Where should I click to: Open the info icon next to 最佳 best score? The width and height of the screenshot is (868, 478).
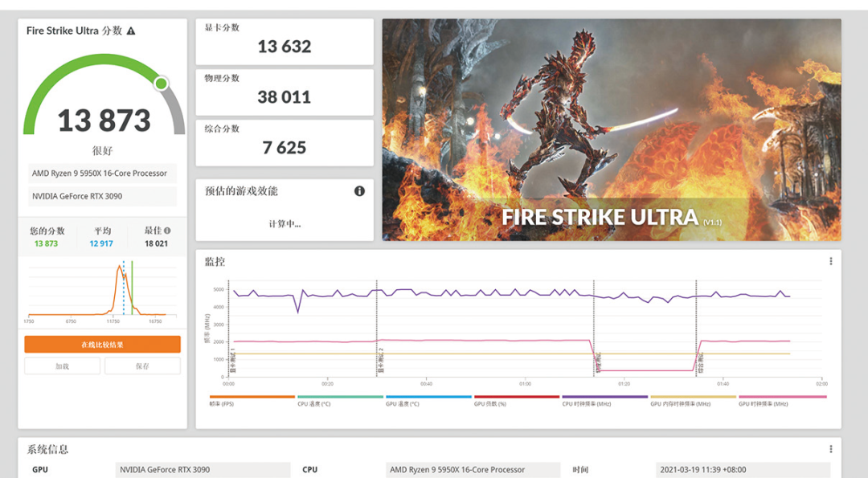click(x=166, y=231)
